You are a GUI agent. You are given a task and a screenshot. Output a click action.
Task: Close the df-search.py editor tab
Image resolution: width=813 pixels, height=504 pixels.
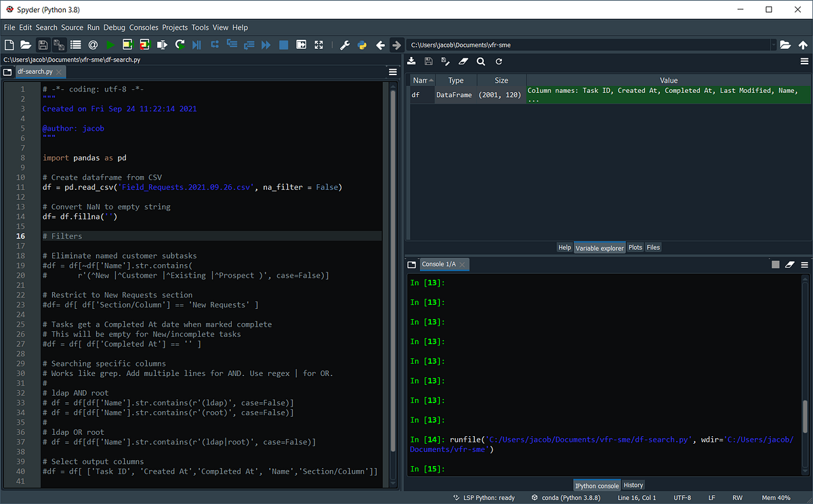click(59, 72)
